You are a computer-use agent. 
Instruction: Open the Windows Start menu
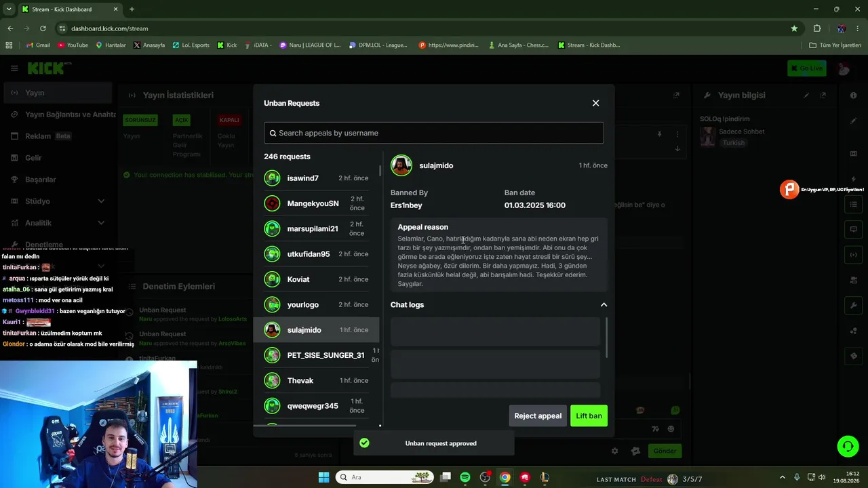(x=323, y=477)
